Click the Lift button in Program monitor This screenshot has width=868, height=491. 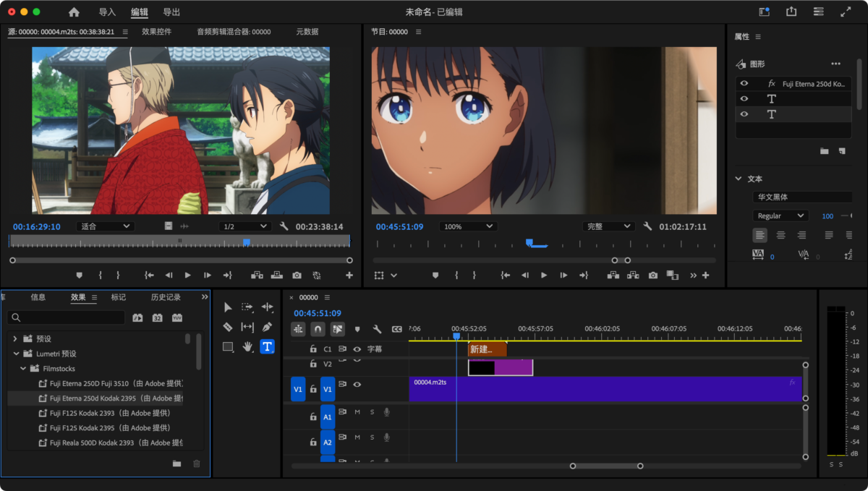613,276
